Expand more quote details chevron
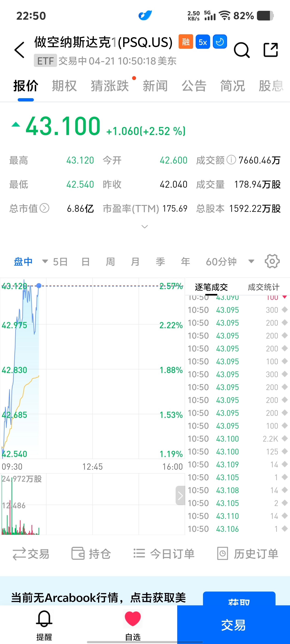Image resolution: width=290 pixels, height=644 pixels. pos(145,227)
